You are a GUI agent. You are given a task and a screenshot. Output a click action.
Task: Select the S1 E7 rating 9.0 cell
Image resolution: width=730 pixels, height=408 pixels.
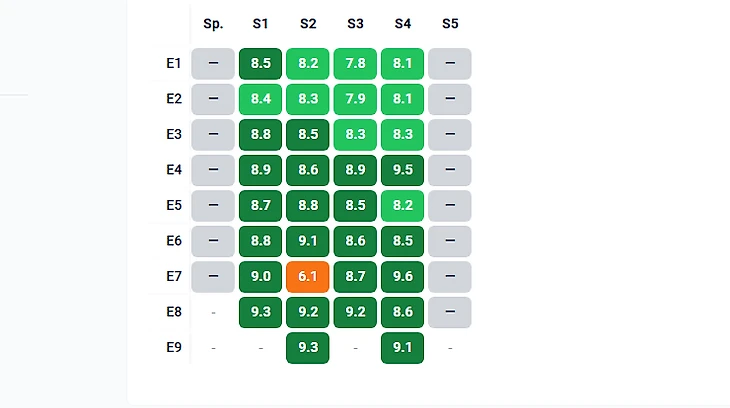pos(261,277)
